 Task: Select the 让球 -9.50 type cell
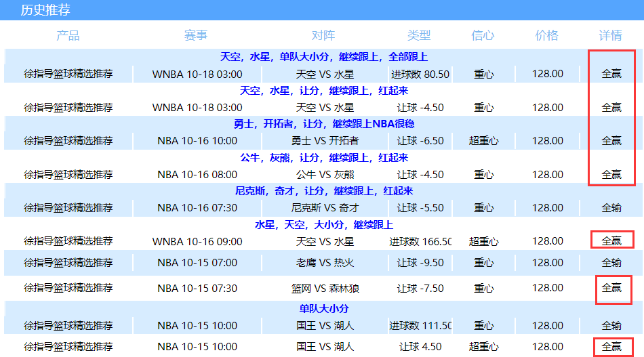(x=420, y=263)
